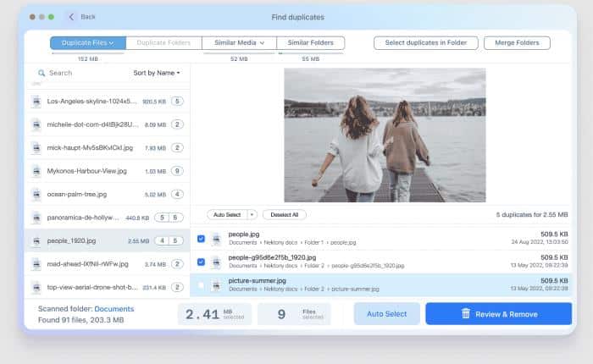Screen dimensions: 593x364
Task: Click trash icon in Review & Remove
Action: [466, 314]
